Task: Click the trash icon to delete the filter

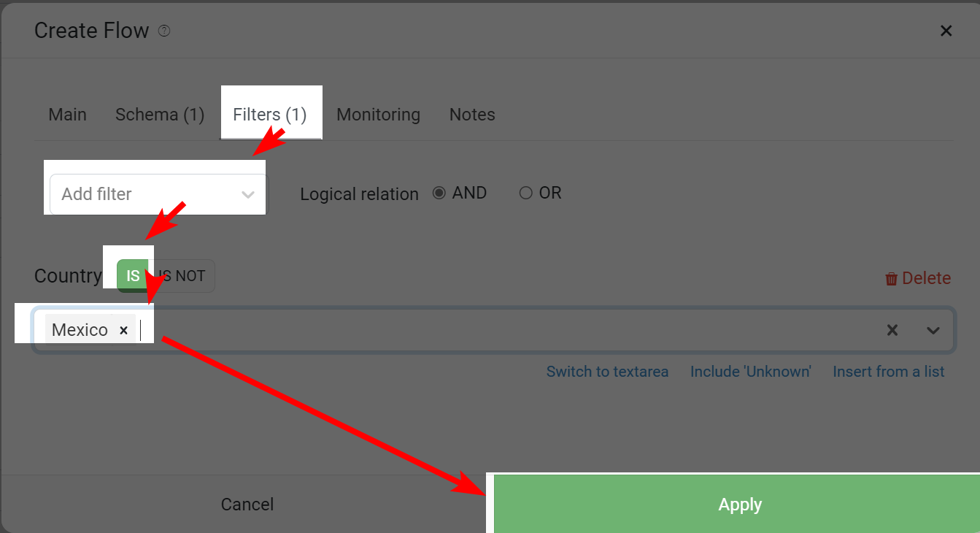Action: pyautogui.click(x=891, y=278)
